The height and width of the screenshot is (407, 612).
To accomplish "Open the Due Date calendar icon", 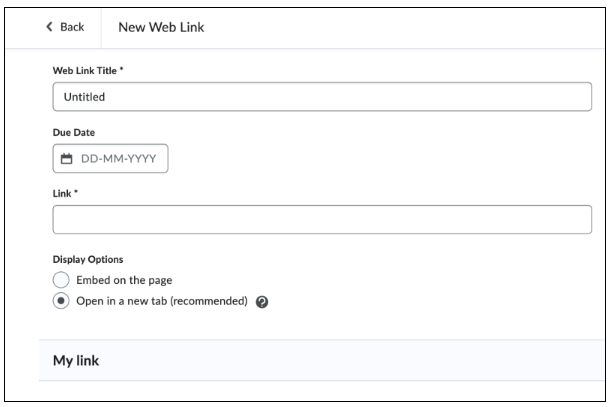I will pyautogui.click(x=66, y=159).
